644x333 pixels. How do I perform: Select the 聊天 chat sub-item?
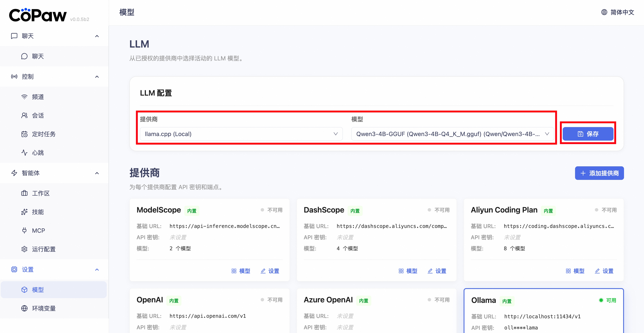37,56
